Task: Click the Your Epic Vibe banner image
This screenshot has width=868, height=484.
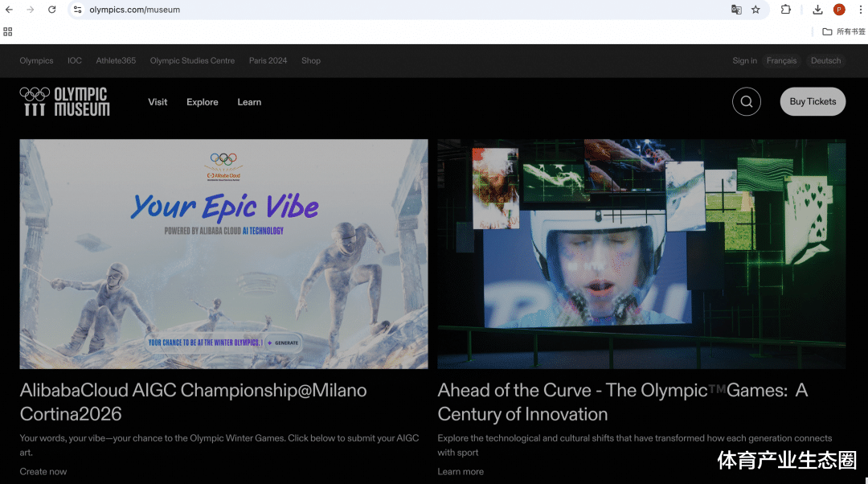Action: (x=223, y=253)
